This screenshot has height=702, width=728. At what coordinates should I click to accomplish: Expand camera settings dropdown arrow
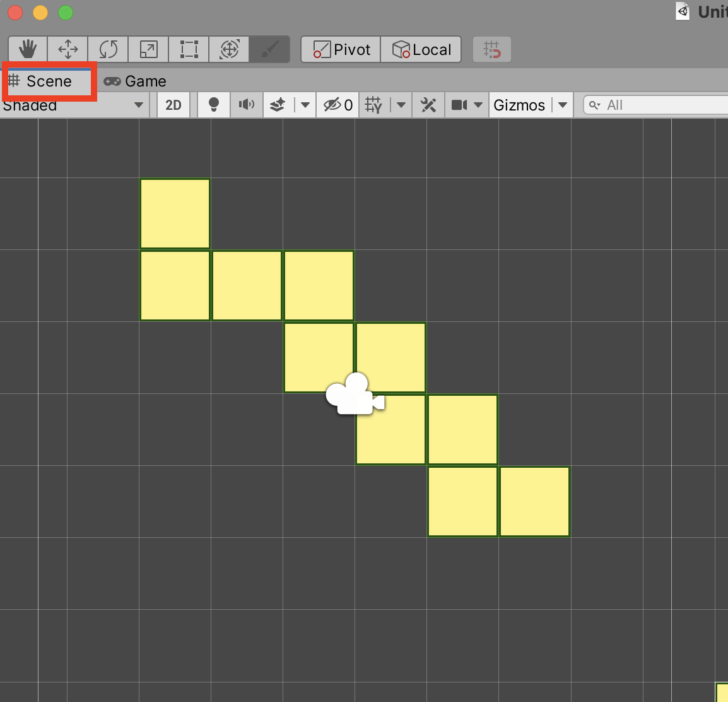coord(478,105)
